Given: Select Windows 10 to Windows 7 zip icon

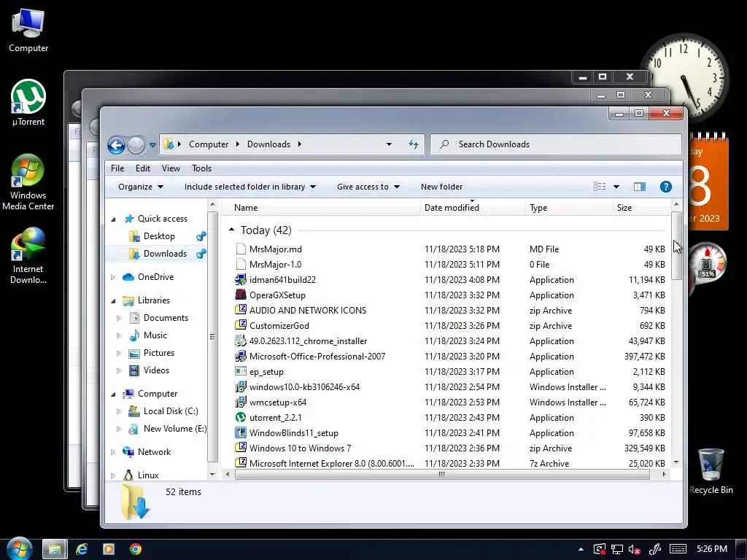Looking at the screenshot, I should click(x=241, y=448).
